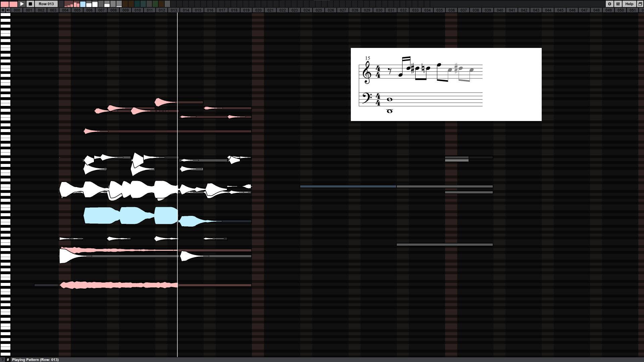
Task: Open the mixer sliders icon
Action: pos(618,4)
